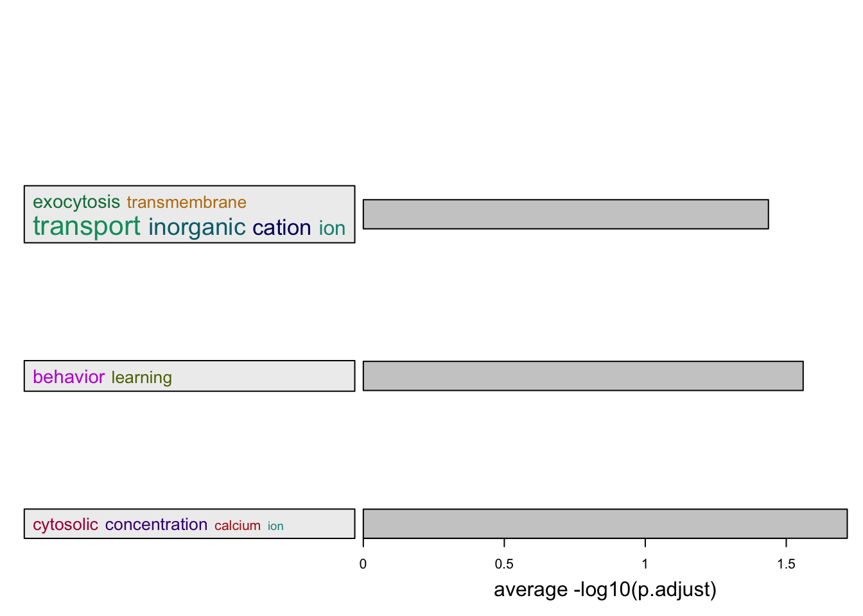Click the purple word 'behavior'

(69, 377)
